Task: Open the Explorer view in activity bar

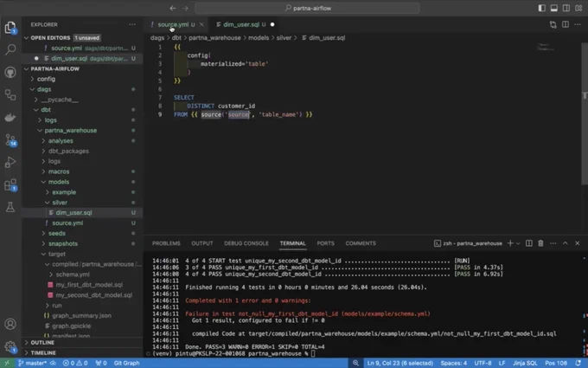Action: click(x=10, y=28)
